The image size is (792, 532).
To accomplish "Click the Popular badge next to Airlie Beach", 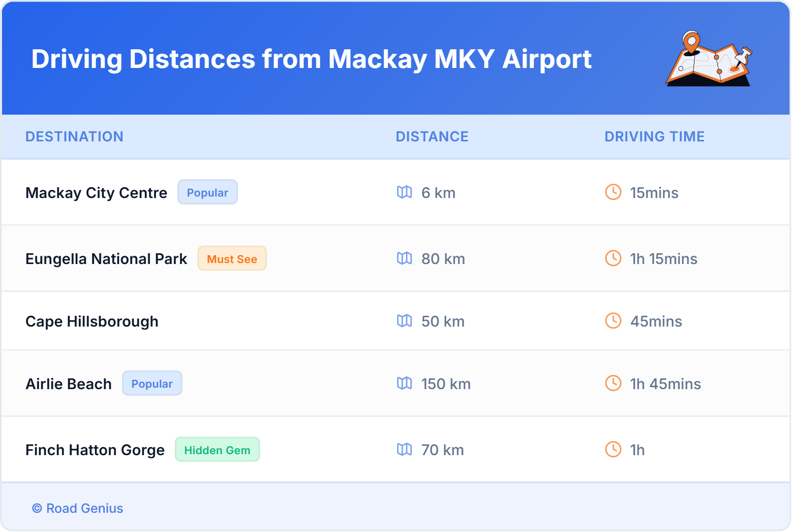I will (x=152, y=383).
